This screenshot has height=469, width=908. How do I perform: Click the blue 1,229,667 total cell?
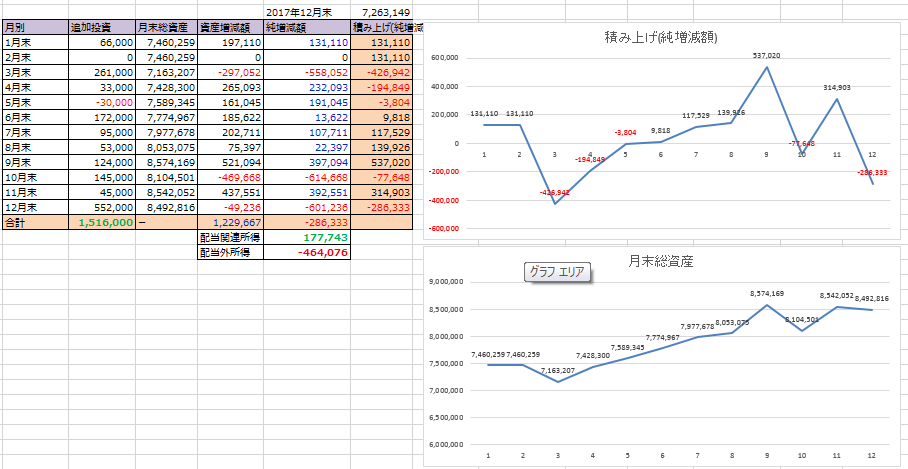point(230,223)
